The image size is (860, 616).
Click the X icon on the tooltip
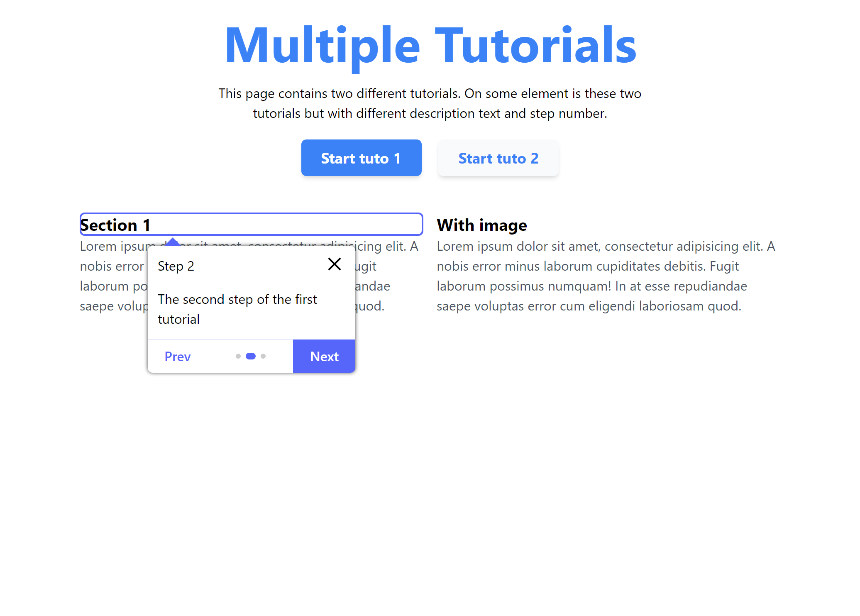pos(335,264)
